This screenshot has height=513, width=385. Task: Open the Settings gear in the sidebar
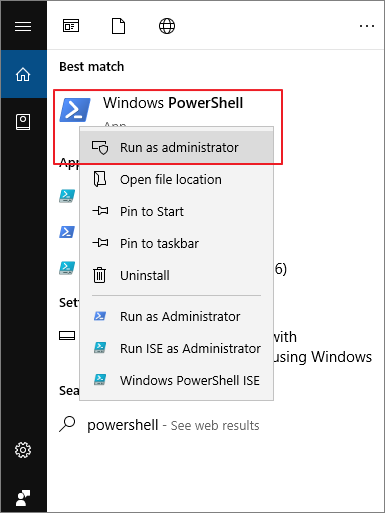click(x=23, y=450)
